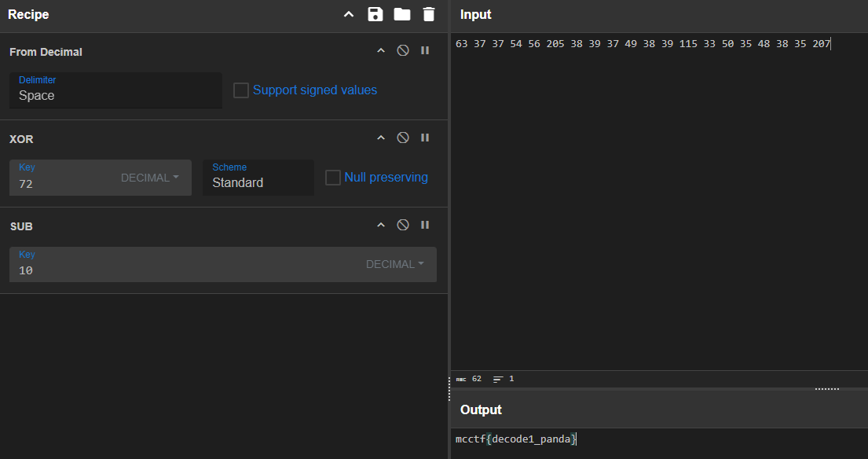Screen dimensions: 868x459
Task: Collapse the XOR operation panel
Action: 381,138
